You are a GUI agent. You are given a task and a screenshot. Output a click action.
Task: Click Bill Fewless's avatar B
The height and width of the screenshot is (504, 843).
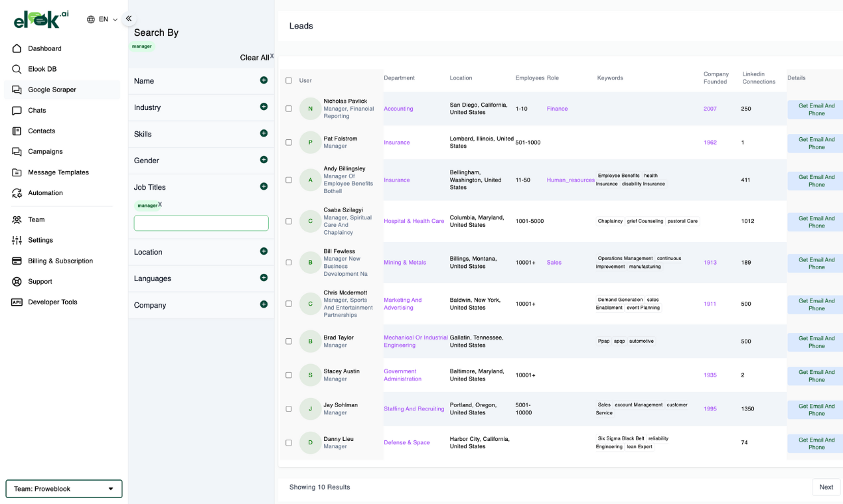[x=310, y=263]
